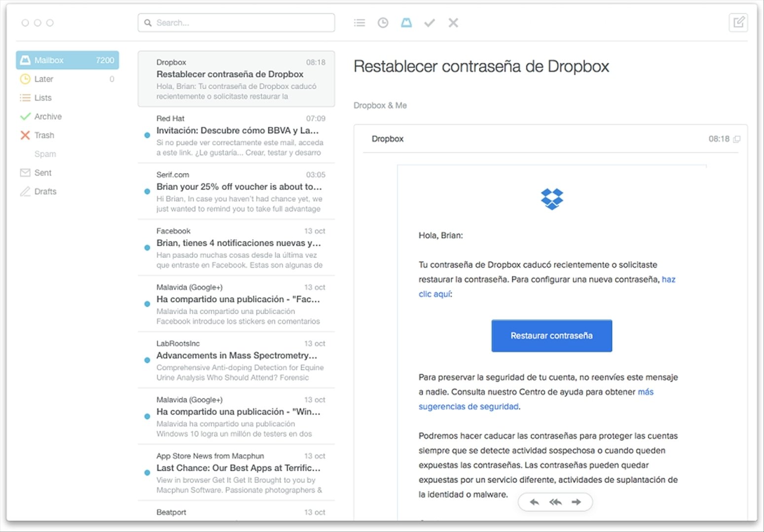Open the Later folder label
764x532 pixels.
point(44,79)
